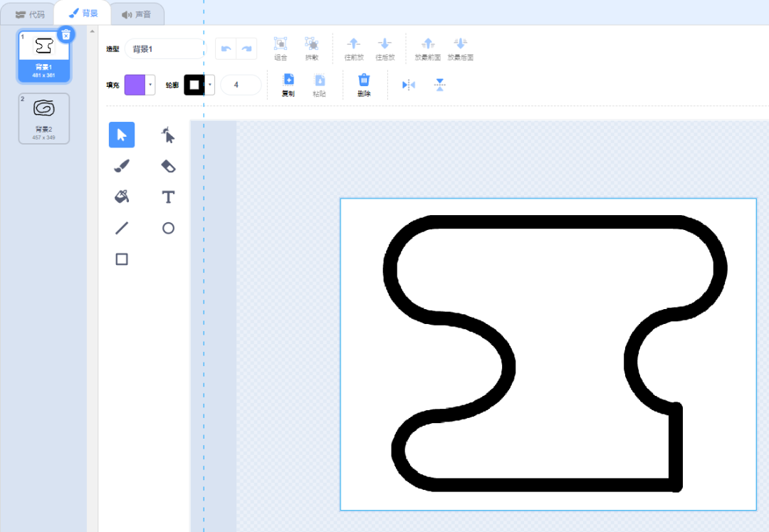
Task: Activate the Eraser tool
Action: coord(168,166)
